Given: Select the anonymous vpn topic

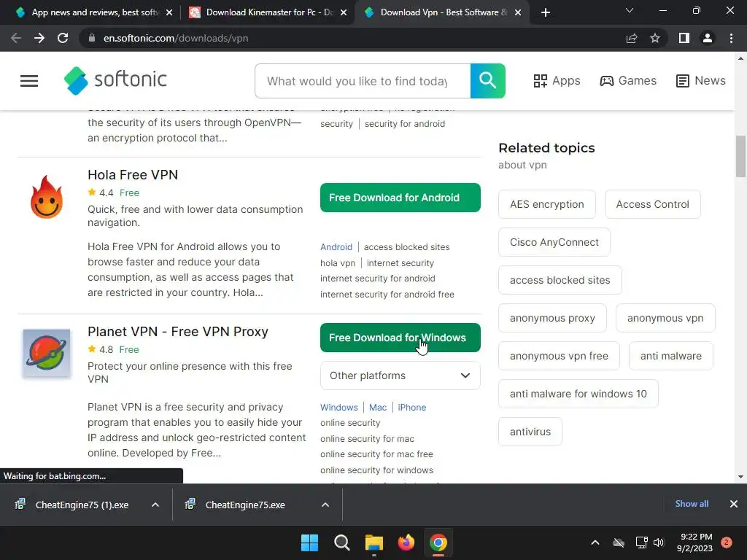Looking at the screenshot, I should click(x=665, y=318).
